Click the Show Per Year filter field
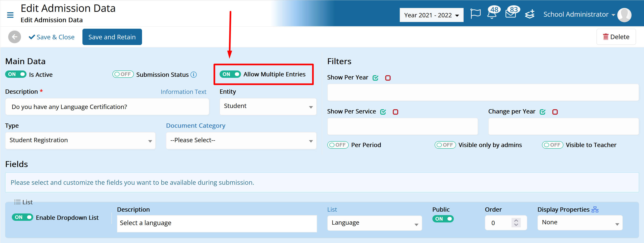The height and width of the screenshot is (243, 644). 483,92
